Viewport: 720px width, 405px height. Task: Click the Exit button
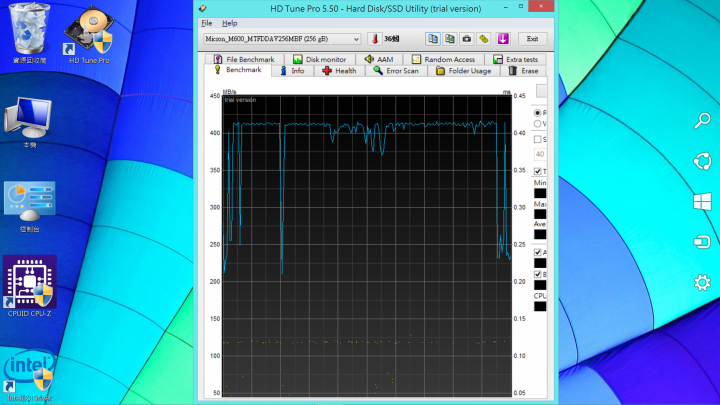532,39
